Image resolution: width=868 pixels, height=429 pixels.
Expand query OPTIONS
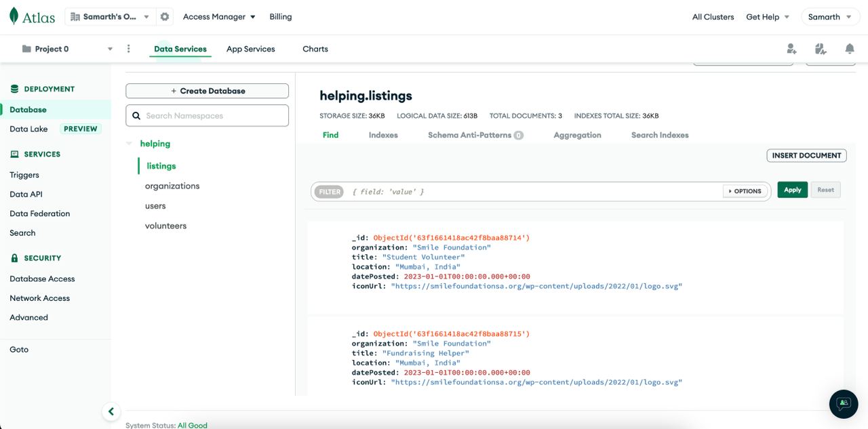click(x=745, y=191)
